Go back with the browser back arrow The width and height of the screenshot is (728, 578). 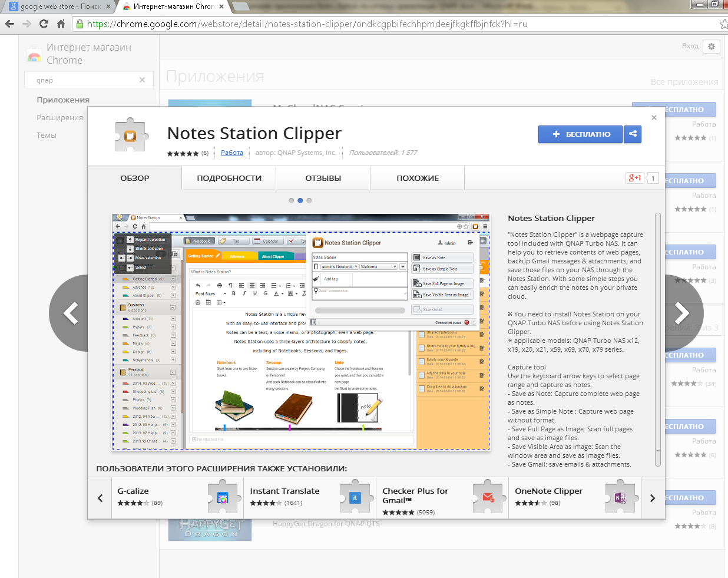[x=9, y=24]
